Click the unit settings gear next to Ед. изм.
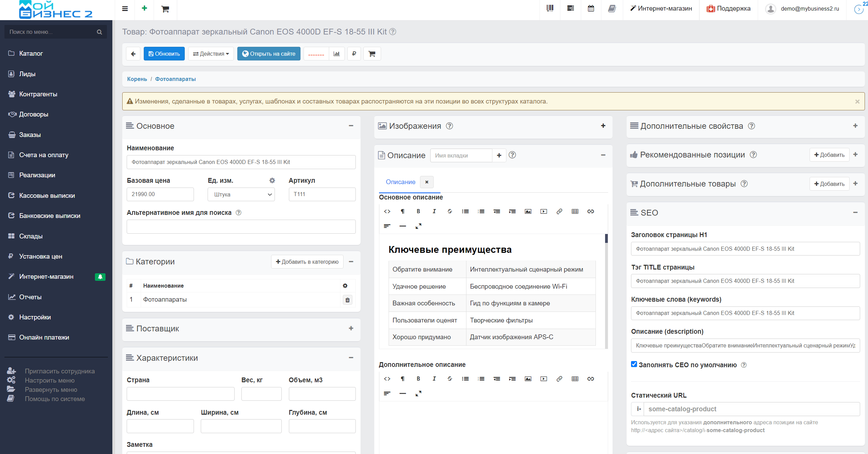The width and height of the screenshot is (868, 454). [272, 180]
